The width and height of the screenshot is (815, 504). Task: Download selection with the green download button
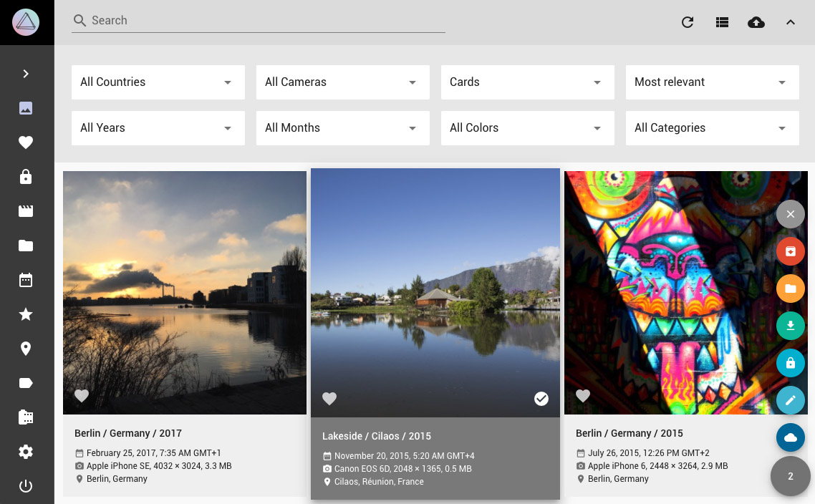(x=791, y=326)
